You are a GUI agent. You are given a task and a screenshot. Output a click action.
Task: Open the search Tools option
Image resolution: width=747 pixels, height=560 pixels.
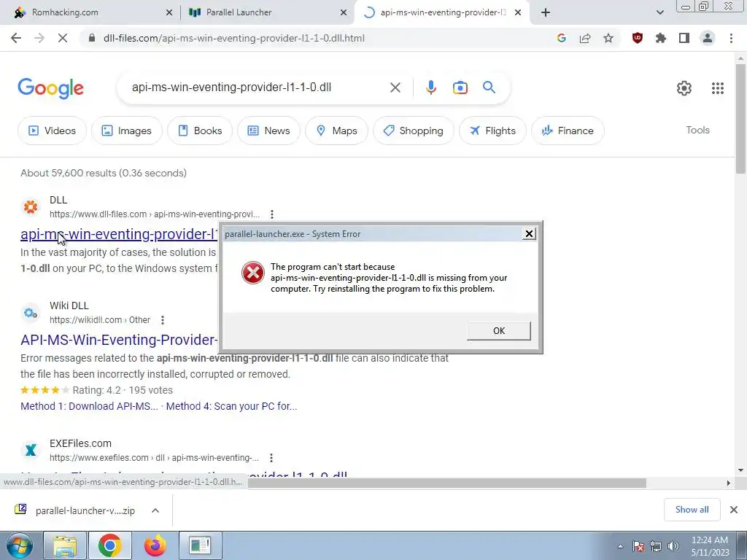697,130
